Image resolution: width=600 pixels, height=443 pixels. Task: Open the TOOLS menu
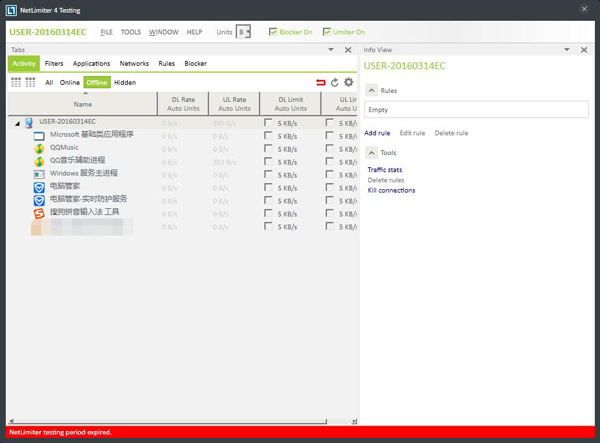(x=131, y=32)
